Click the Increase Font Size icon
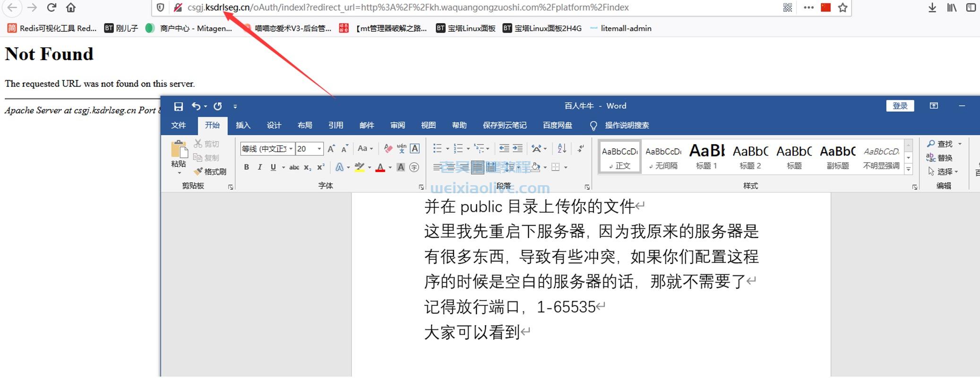This screenshot has height=378, width=980. [x=332, y=149]
